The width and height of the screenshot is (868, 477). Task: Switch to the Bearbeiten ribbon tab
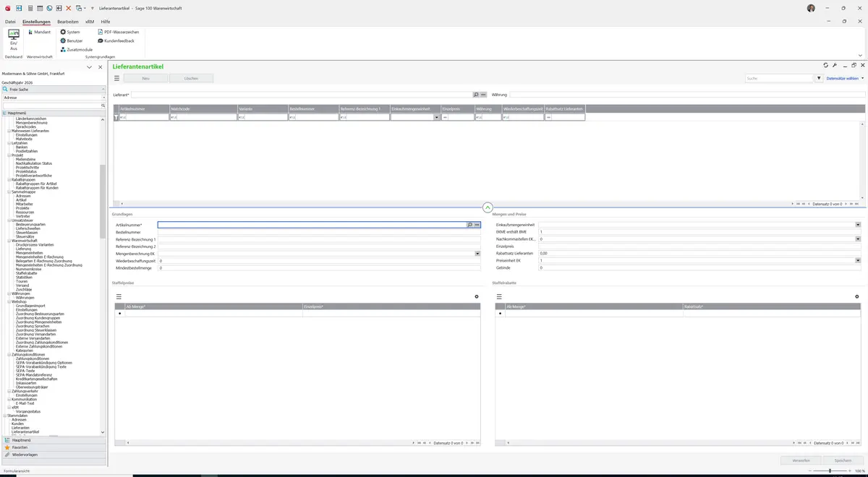68,22
